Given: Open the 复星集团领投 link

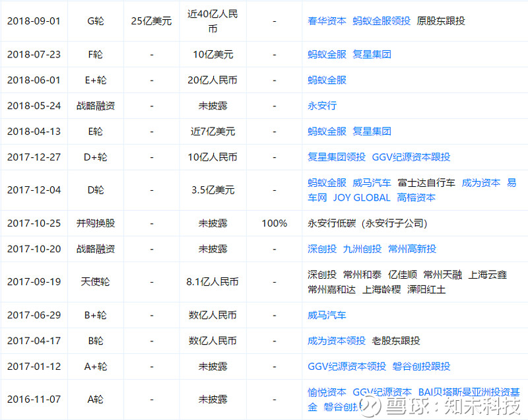Looking at the screenshot, I should click(337, 157).
